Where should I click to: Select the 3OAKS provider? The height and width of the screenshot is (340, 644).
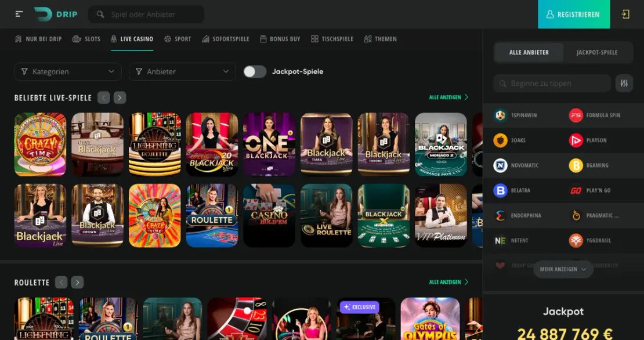[511, 140]
